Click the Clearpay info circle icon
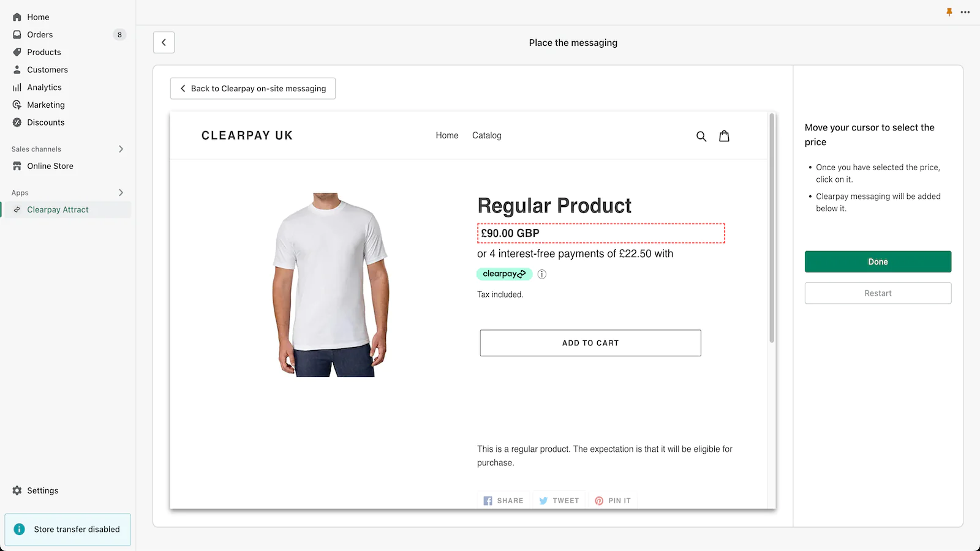This screenshot has width=980, height=551. (x=541, y=274)
